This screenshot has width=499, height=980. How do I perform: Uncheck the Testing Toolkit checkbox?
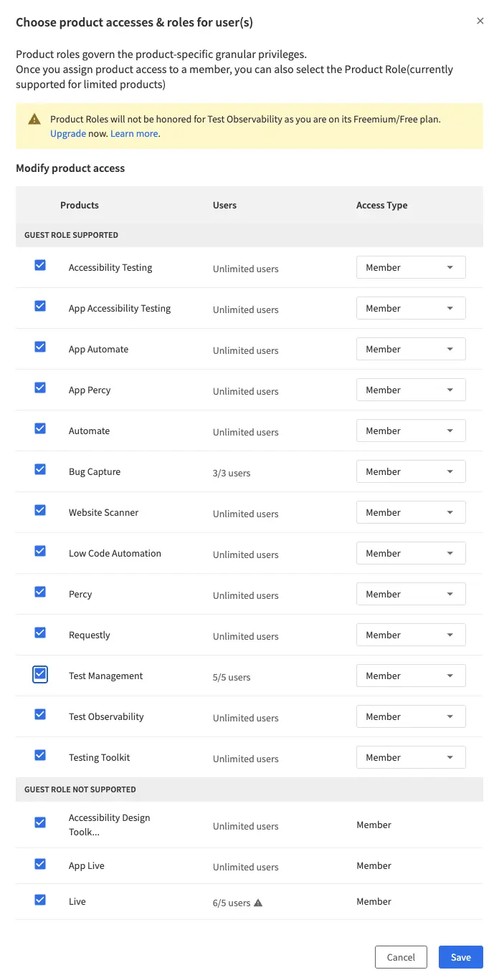pyautogui.click(x=40, y=754)
